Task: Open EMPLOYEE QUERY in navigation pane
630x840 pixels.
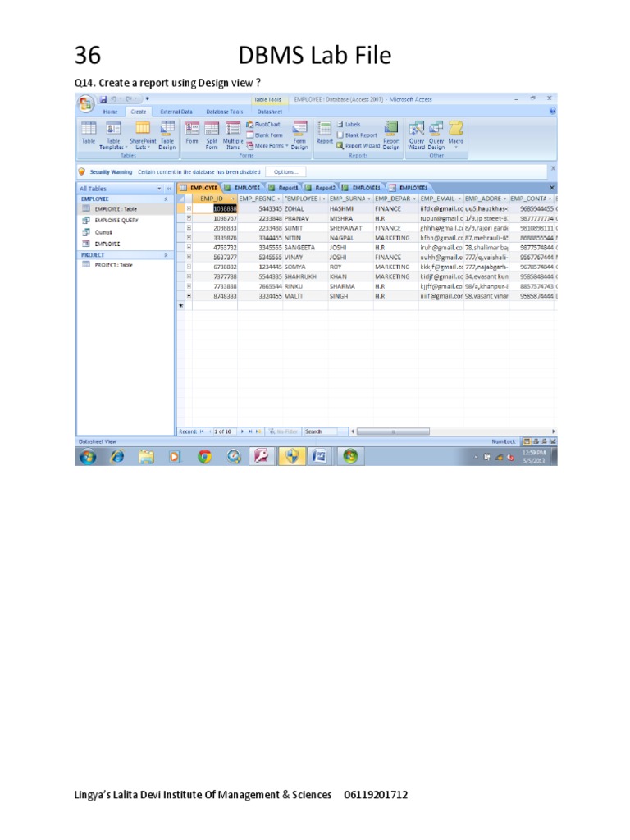Action: pos(126,220)
